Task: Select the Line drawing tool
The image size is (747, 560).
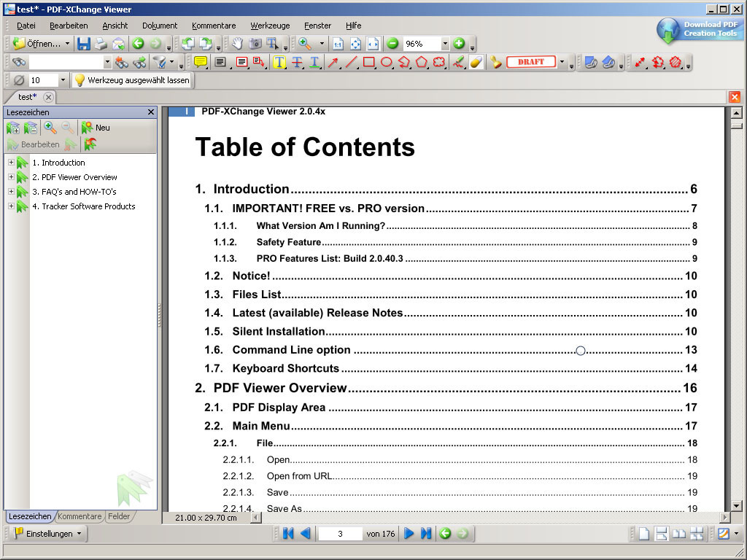Action: pyautogui.click(x=351, y=62)
